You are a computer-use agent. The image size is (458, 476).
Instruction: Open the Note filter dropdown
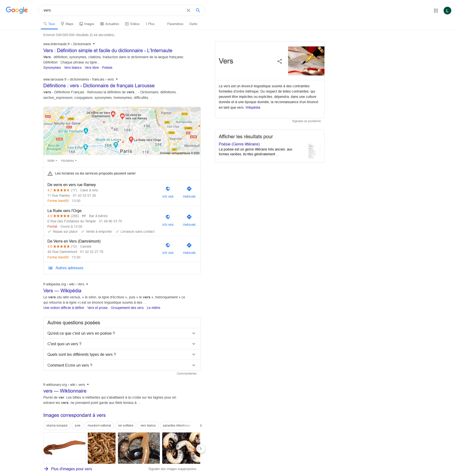(52, 161)
